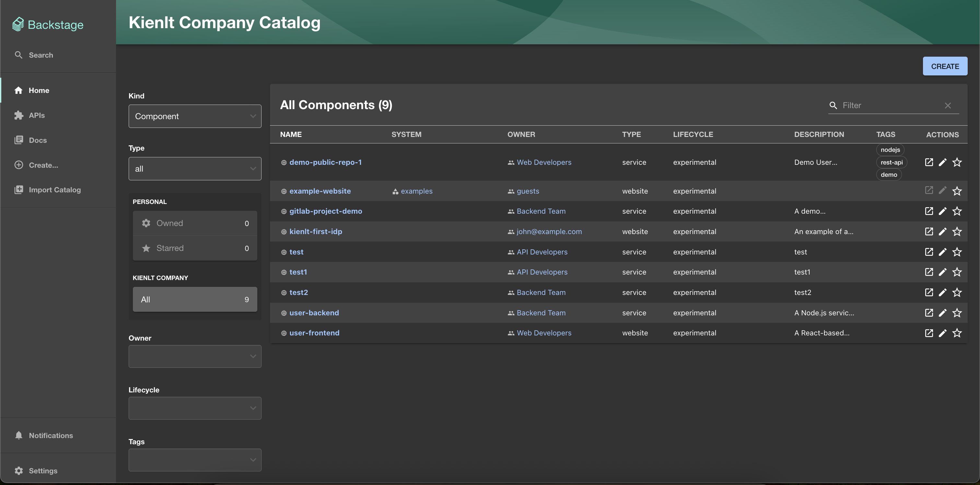Open the Type dropdown showing all
Screen dimensions: 980x485
click(195, 169)
